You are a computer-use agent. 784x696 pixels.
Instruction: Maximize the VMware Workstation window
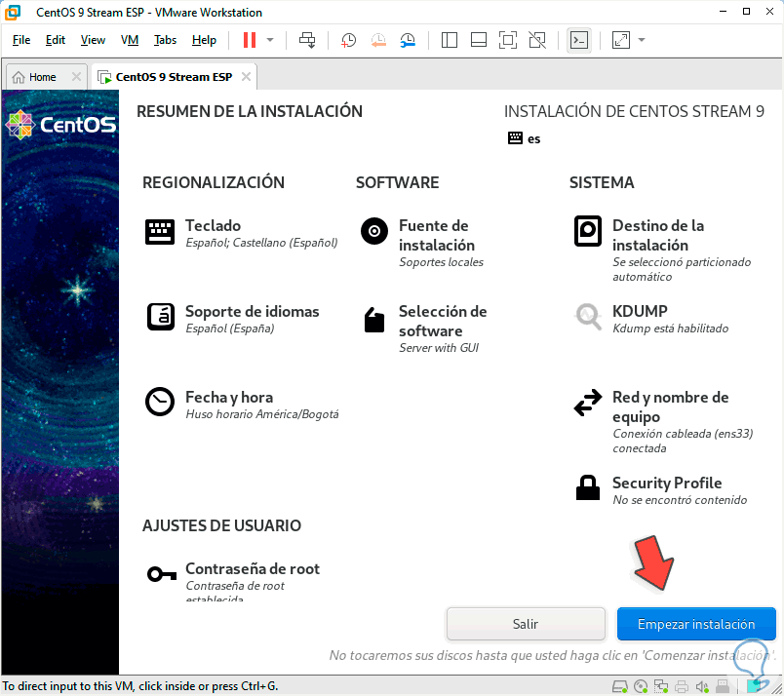click(746, 12)
